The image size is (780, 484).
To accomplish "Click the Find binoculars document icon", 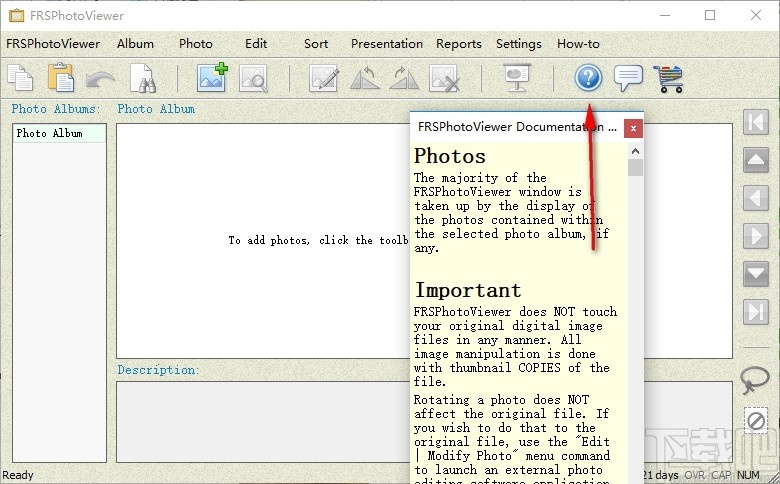I will [x=143, y=78].
